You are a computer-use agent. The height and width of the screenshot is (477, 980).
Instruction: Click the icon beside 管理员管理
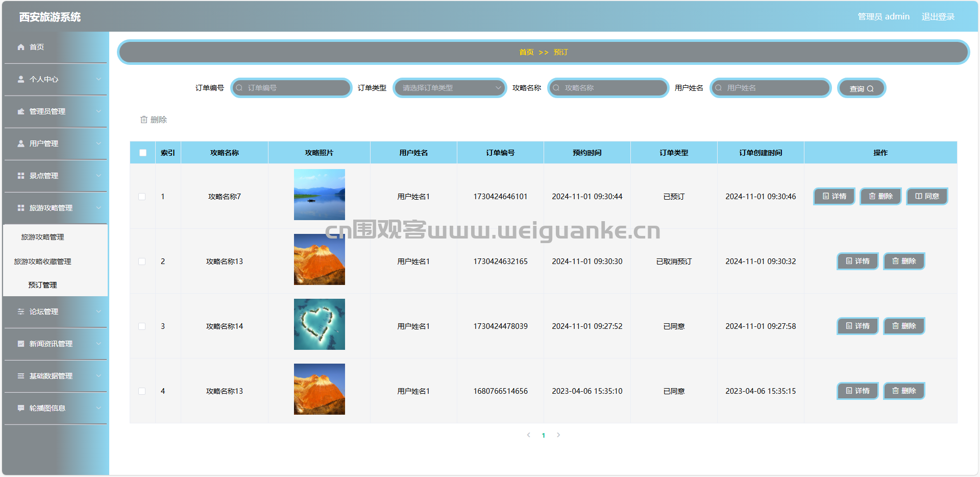click(x=21, y=111)
